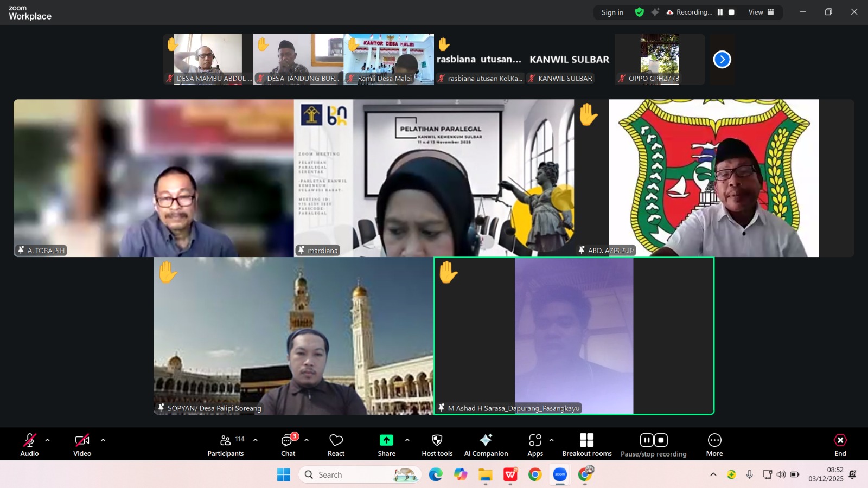Unmute the Audio microphone
Viewport: 868px width, 488px height.
coord(29,445)
